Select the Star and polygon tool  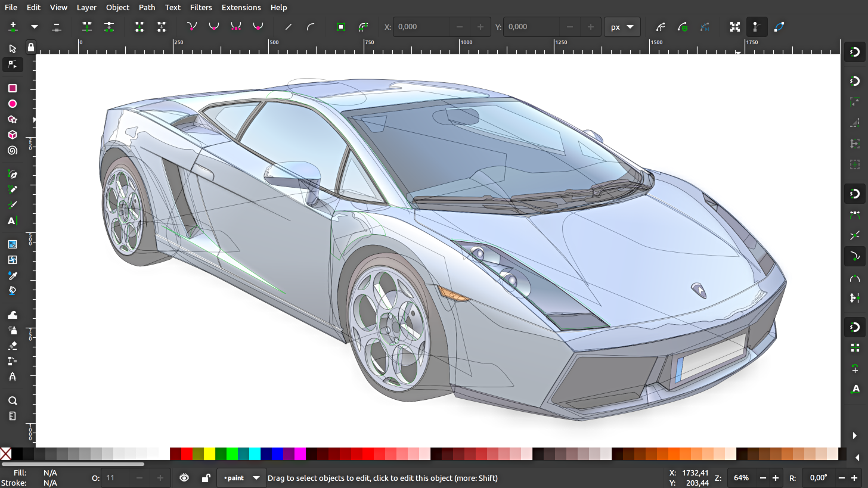[x=13, y=119]
